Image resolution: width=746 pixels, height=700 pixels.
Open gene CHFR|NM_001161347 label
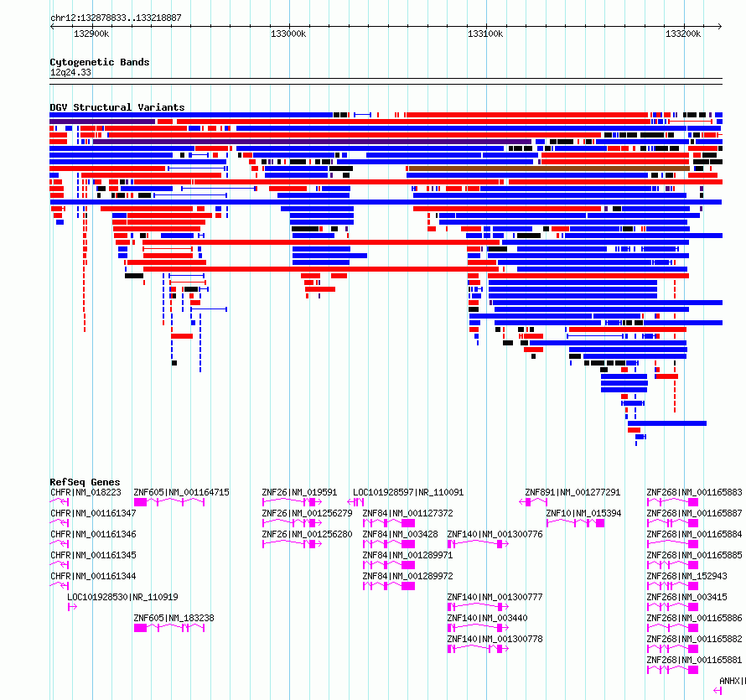point(93,513)
